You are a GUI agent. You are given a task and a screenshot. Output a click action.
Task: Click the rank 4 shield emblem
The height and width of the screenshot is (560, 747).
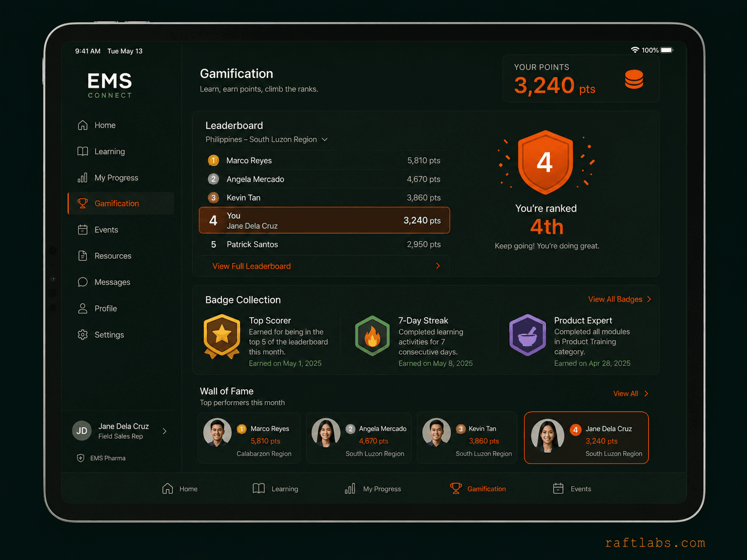pos(545,162)
